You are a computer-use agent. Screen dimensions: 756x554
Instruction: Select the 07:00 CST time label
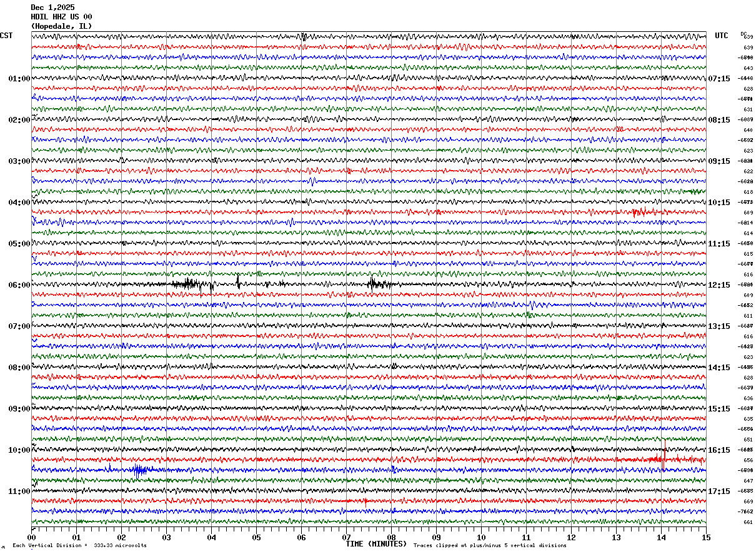tap(19, 326)
